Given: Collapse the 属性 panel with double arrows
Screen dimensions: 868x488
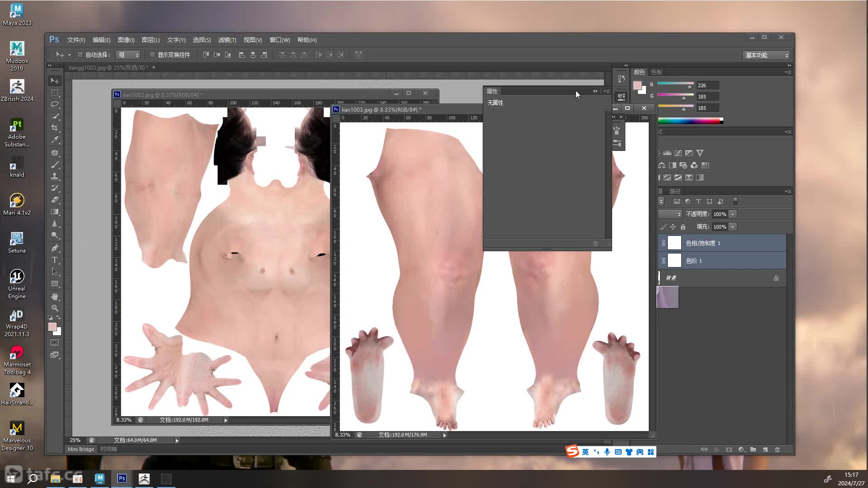Looking at the screenshot, I should click(595, 91).
